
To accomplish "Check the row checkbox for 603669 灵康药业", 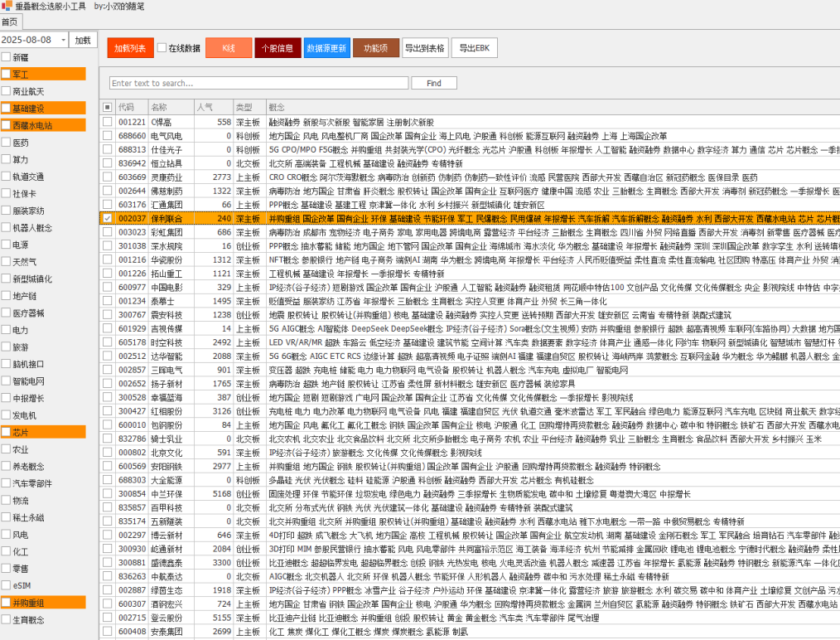I will click(107, 177).
